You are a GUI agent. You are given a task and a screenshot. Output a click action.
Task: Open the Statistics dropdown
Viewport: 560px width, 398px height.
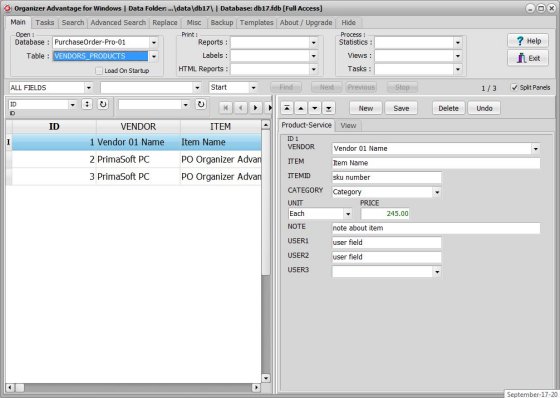tap(458, 43)
